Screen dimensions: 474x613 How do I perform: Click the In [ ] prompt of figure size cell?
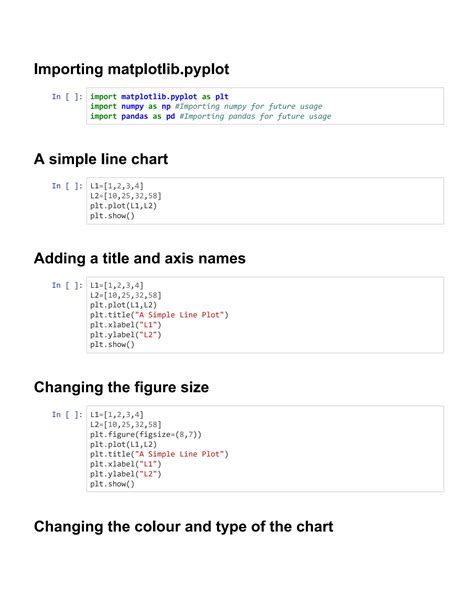(67, 414)
